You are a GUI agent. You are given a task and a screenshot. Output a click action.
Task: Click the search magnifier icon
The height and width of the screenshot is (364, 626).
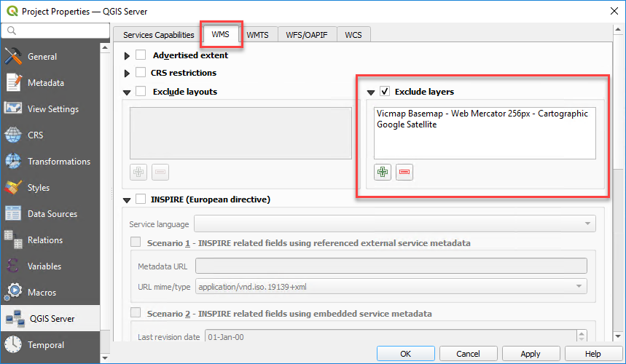click(x=11, y=31)
